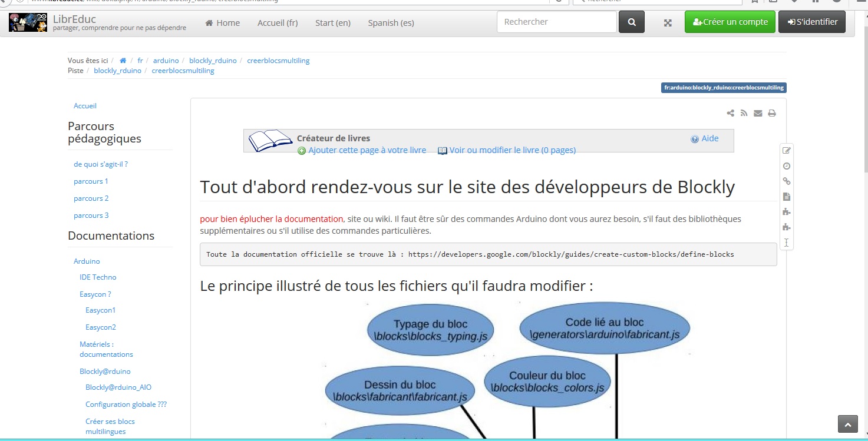Click the document file icon in side toolbar
Image resolution: width=868 pixels, height=441 pixels.
[786, 197]
